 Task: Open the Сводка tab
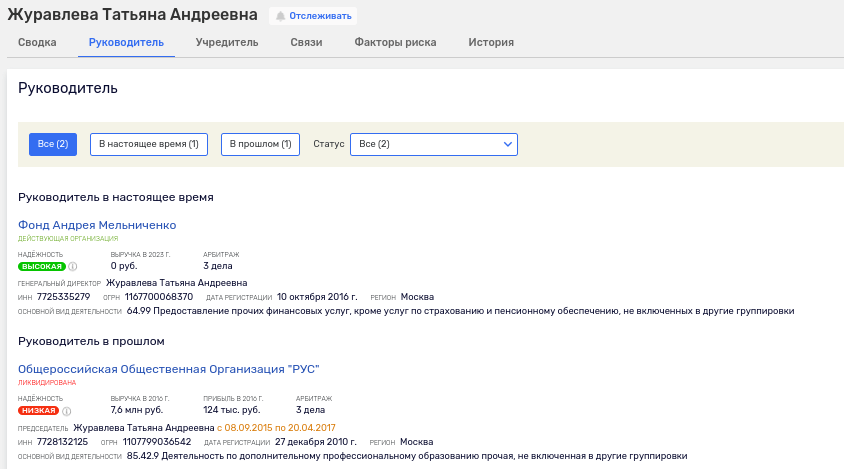(x=37, y=42)
